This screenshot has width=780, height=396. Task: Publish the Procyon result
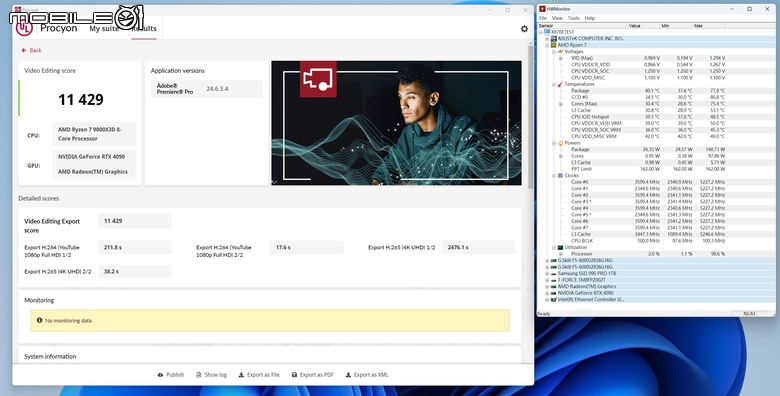click(171, 375)
